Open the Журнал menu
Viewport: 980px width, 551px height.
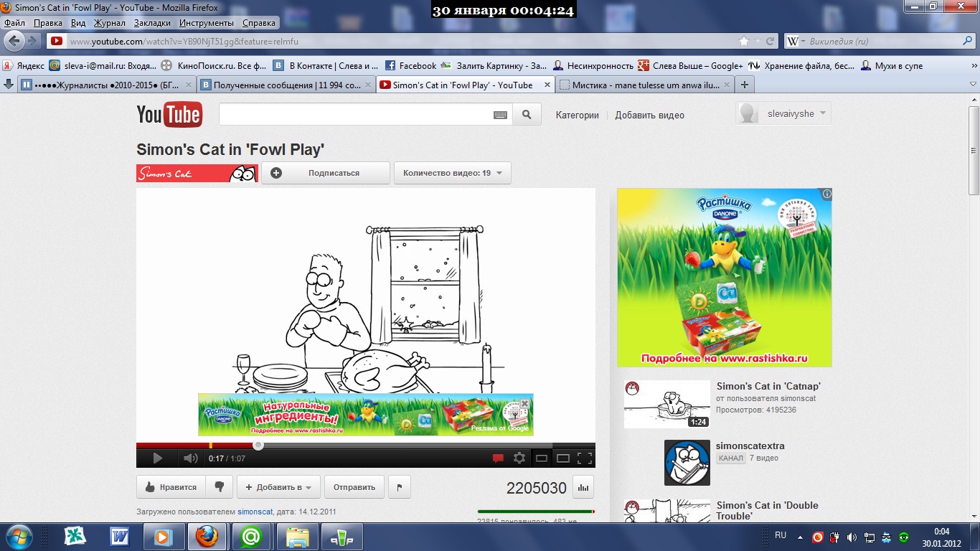coord(110,23)
